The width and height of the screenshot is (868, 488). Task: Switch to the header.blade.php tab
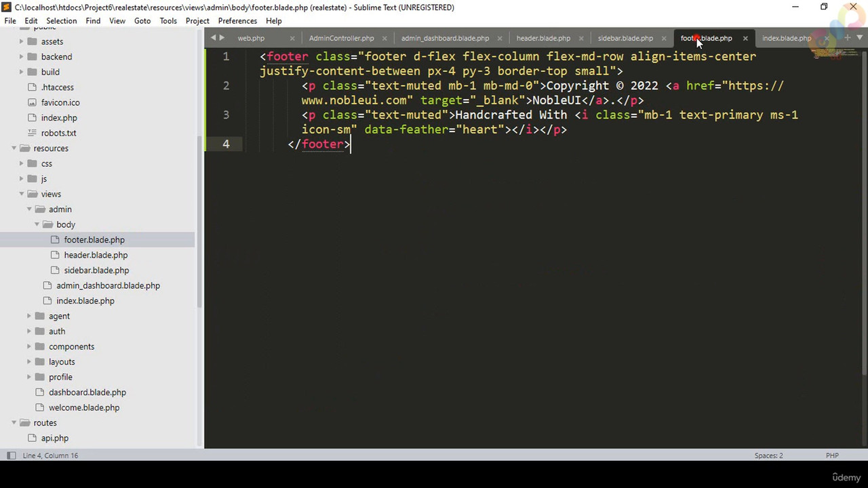tap(543, 38)
